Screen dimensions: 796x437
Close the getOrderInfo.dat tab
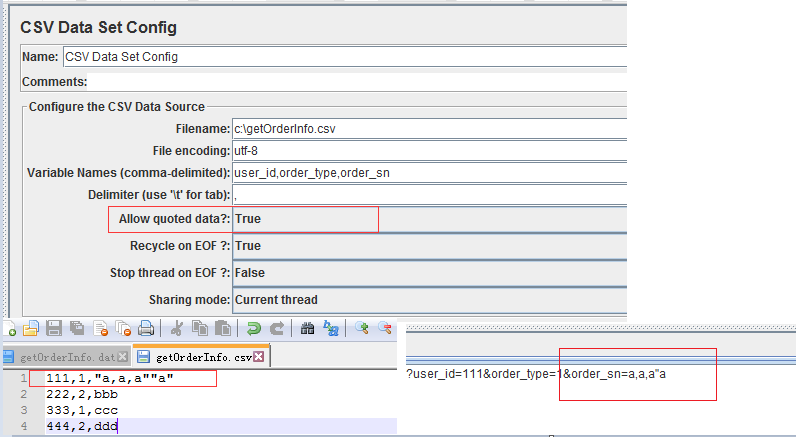point(122,357)
